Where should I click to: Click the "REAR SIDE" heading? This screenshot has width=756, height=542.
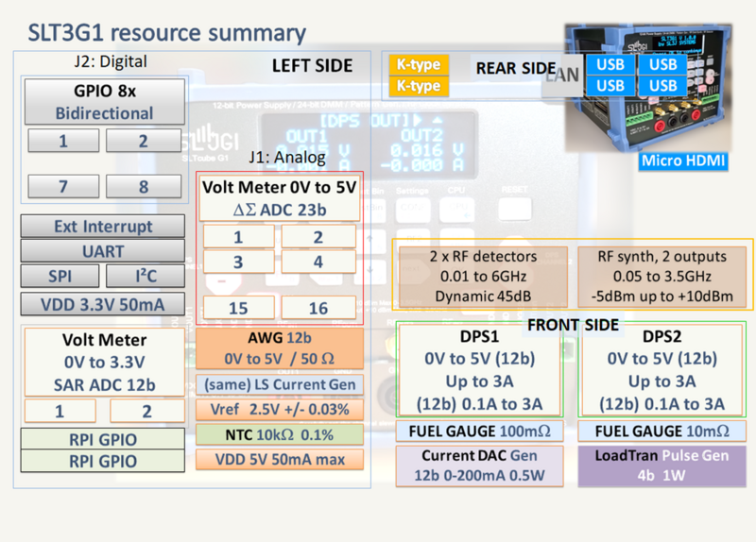pyautogui.click(x=516, y=68)
